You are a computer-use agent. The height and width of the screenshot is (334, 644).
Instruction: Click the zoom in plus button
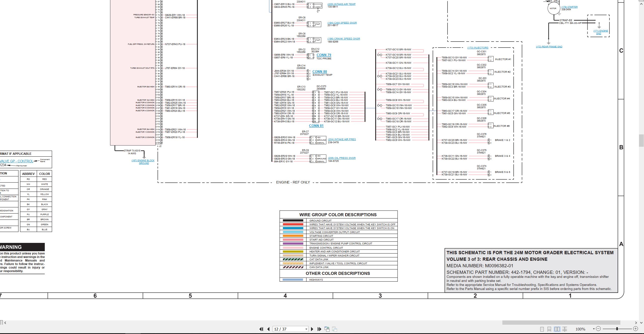click(635, 329)
